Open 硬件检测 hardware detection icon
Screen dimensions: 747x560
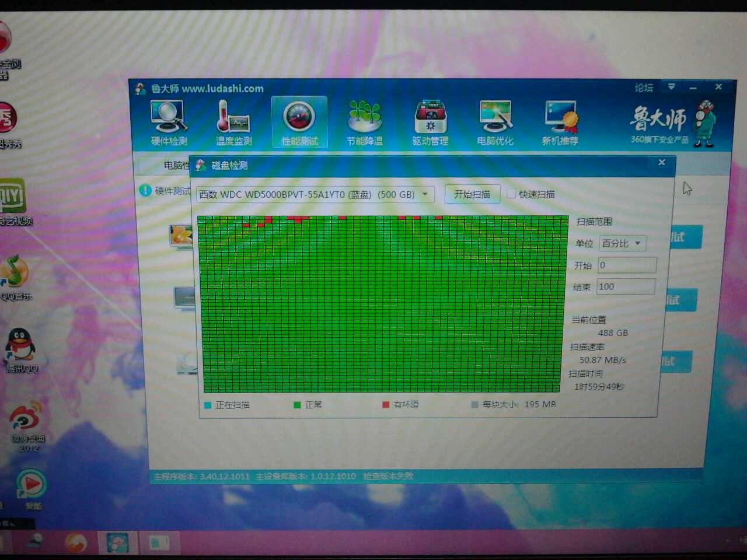169,123
